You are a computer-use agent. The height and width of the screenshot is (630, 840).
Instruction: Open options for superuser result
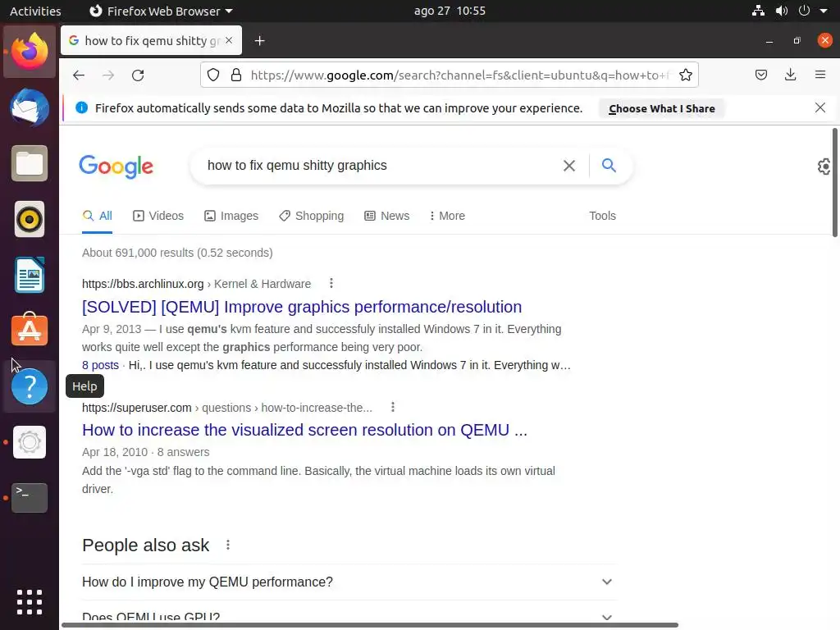[393, 407]
